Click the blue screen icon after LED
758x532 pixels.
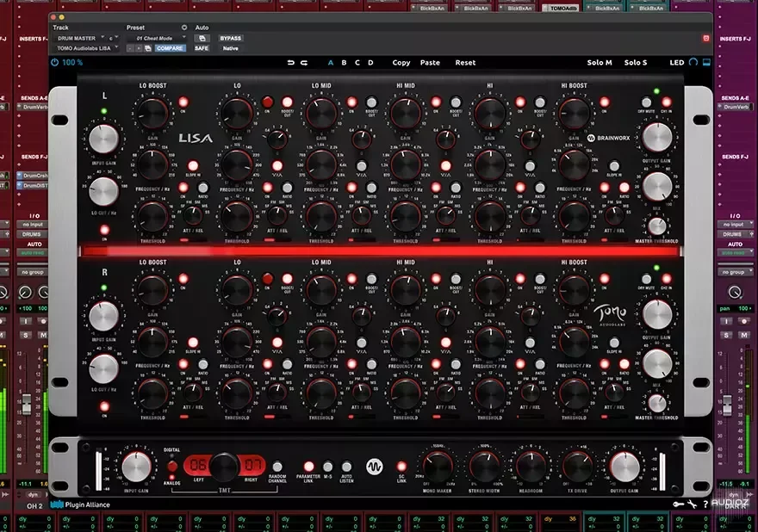click(x=706, y=62)
